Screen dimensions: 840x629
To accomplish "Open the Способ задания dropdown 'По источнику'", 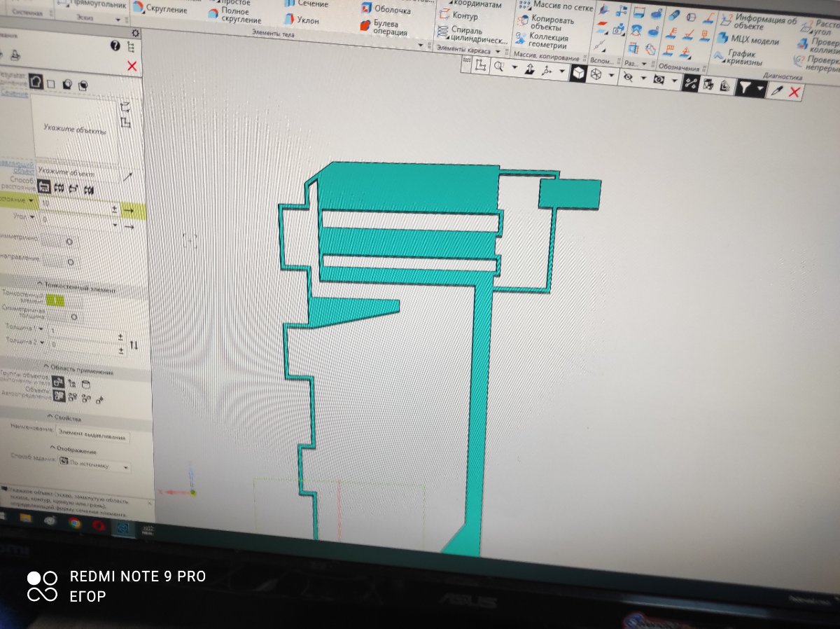I will pyautogui.click(x=94, y=465).
